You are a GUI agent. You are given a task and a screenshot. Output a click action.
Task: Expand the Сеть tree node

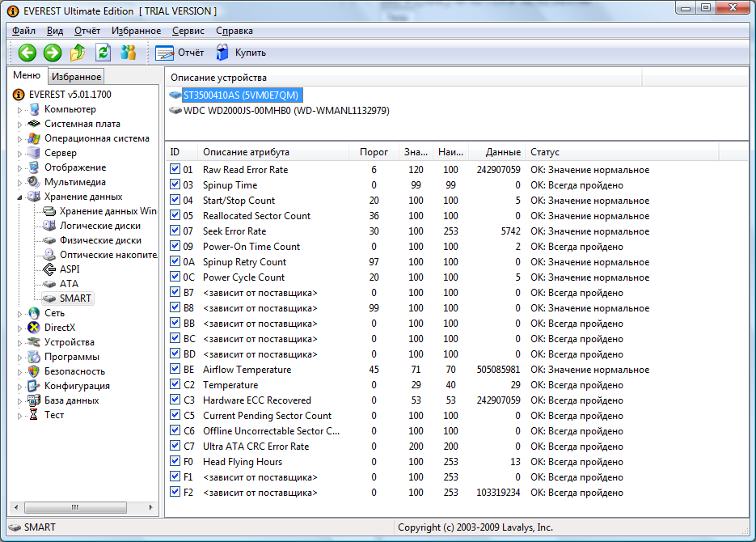[x=21, y=313]
